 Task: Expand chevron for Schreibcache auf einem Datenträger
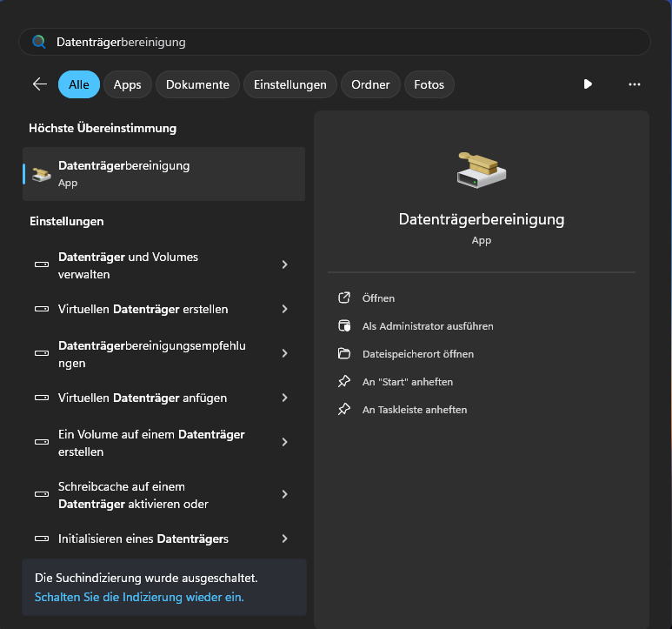pos(284,494)
